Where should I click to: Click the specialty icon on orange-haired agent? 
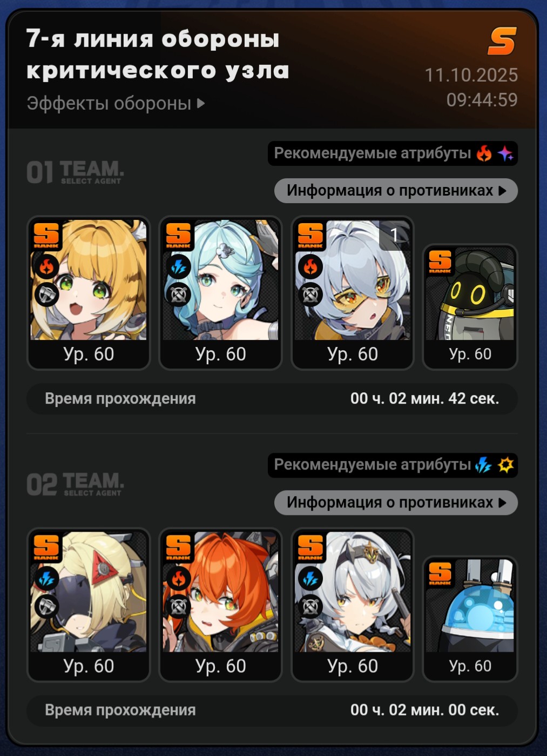tap(179, 606)
